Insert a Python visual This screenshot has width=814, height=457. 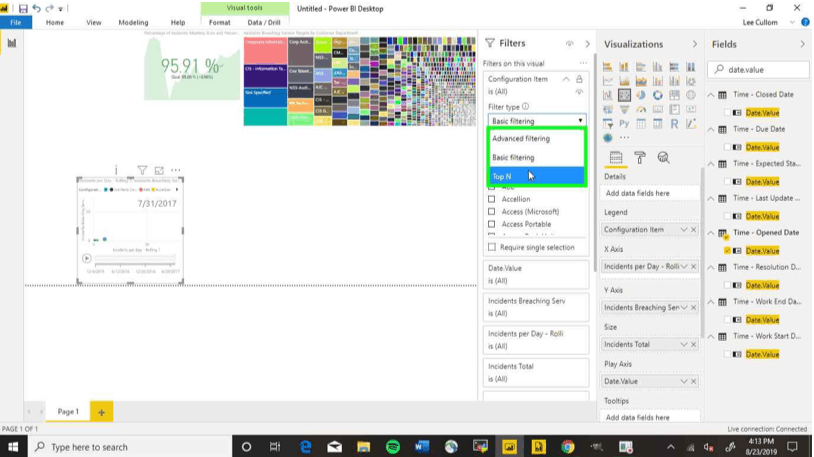pyautogui.click(x=624, y=124)
